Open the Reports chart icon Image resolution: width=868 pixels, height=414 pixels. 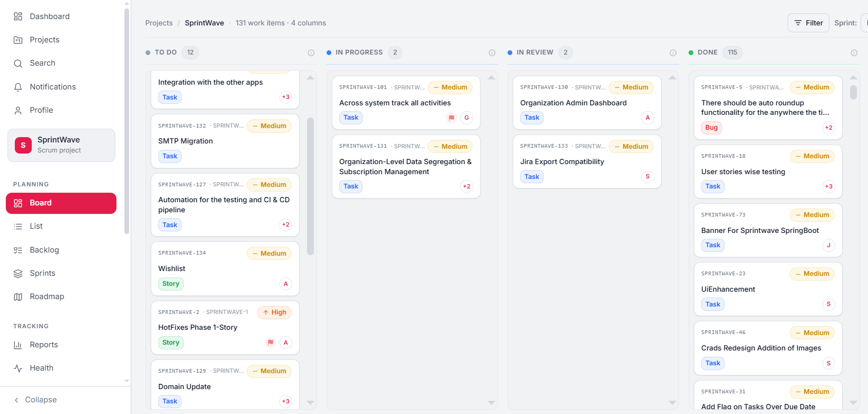coord(18,345)
